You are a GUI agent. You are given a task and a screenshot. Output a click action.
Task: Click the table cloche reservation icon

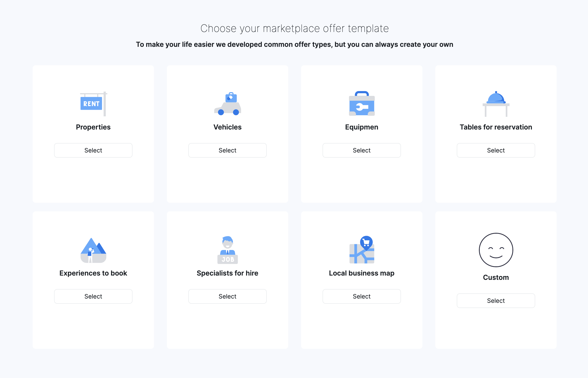click(x=496, y=104)
